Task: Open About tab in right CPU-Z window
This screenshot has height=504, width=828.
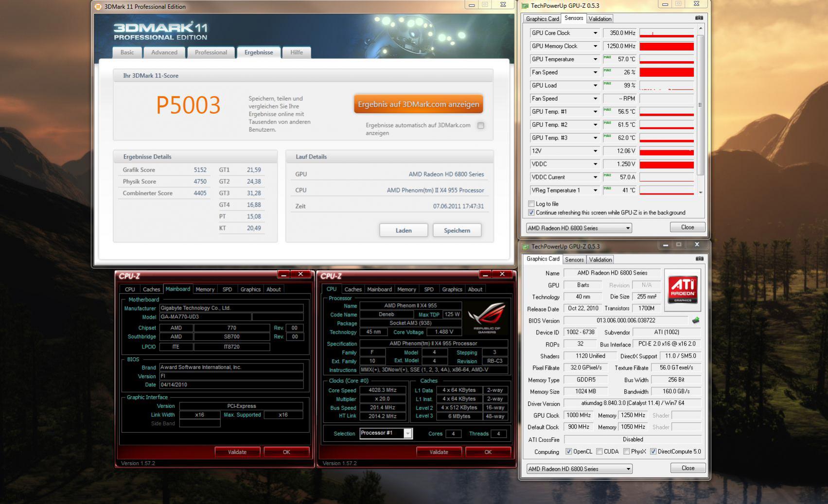Action: (x=475, y=289)
